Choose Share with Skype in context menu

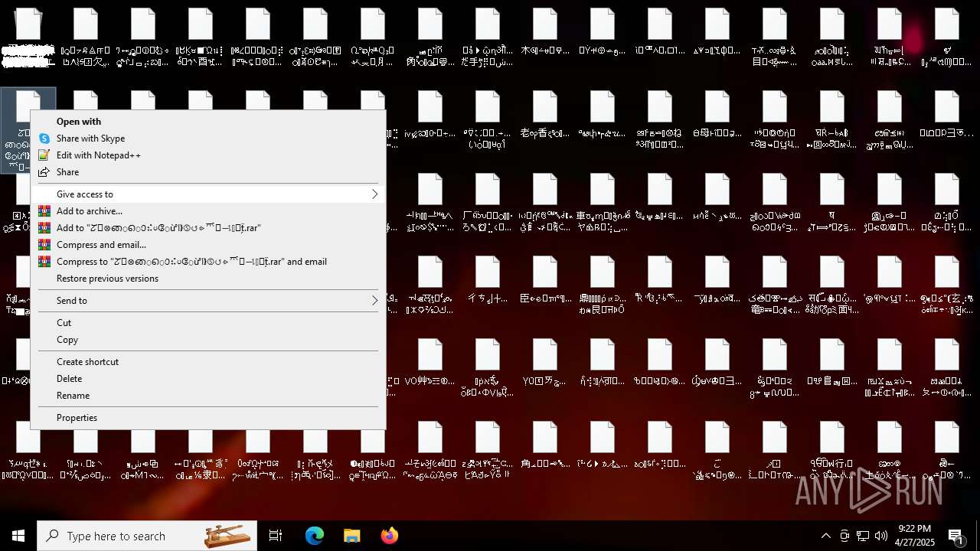(207, 139)
